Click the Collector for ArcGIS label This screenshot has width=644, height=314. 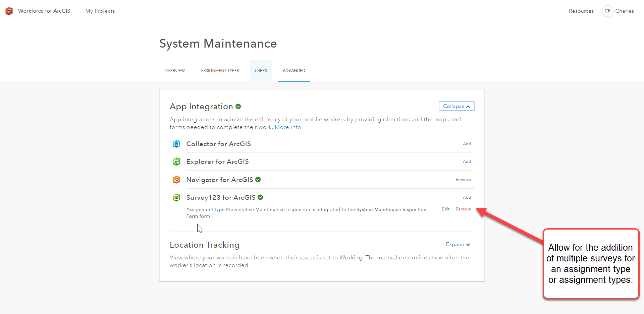point(219,144)
